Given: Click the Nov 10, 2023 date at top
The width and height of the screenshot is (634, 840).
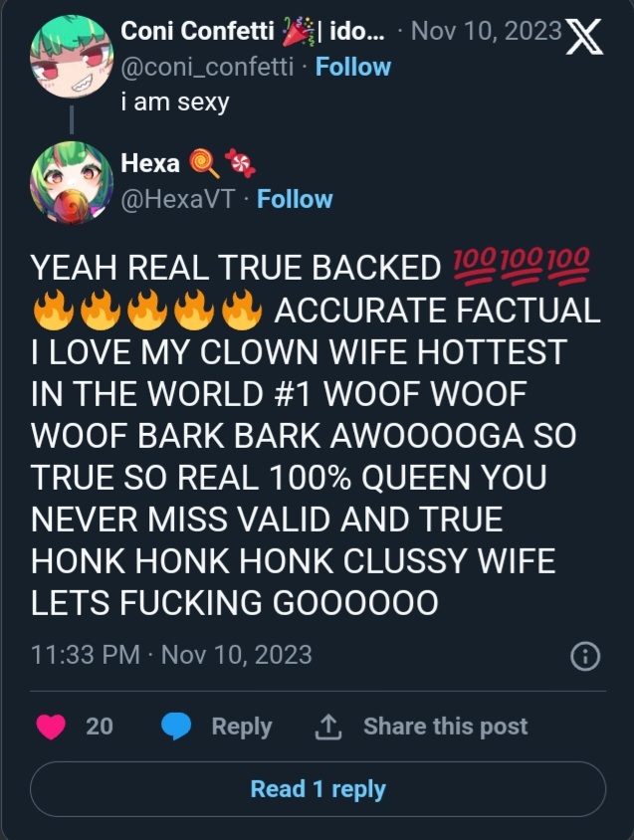Looking at the screenshot, I should pyautogui.click(x=486, y=31).
